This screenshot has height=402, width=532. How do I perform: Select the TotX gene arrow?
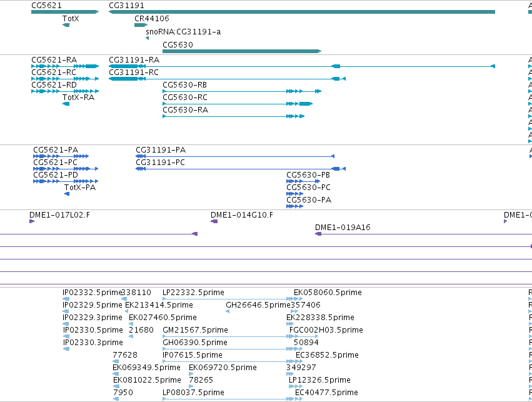click(66, 25)
